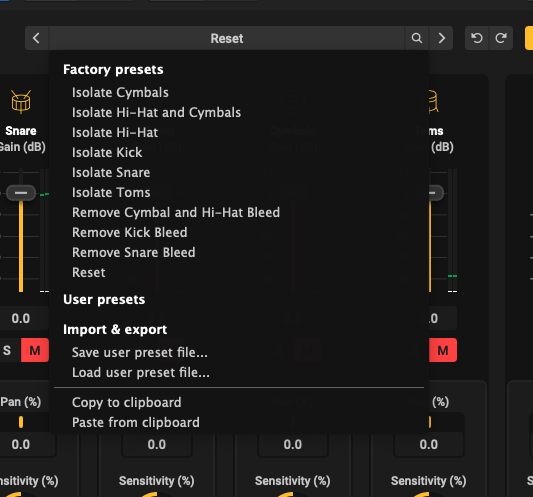This screenshot has height=497, width=533.
Task: Click the redo icon
Action: coord(501,38)
